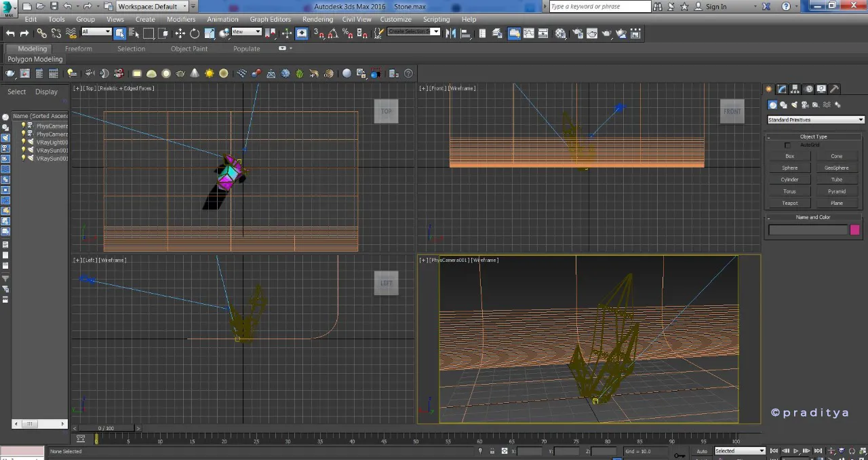Click the Box primitive button
The image size is (868, 460).
tap(790, 156)
